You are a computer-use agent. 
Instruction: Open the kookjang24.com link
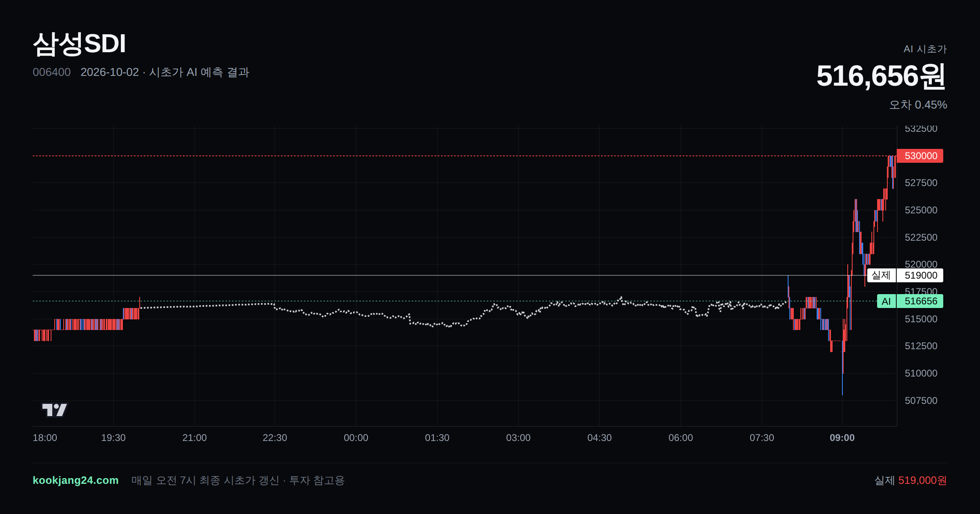(x=76, y=480)
